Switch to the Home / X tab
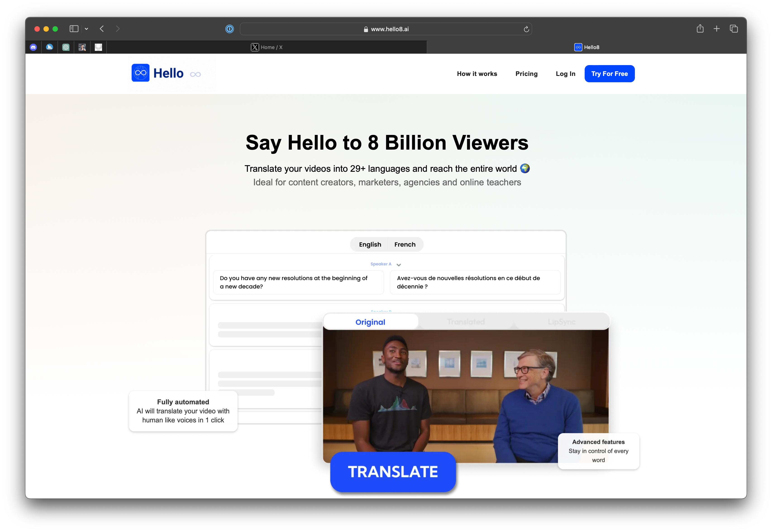Image resolution: width=772 pixels, height=532 pixels. pos(267,47)
